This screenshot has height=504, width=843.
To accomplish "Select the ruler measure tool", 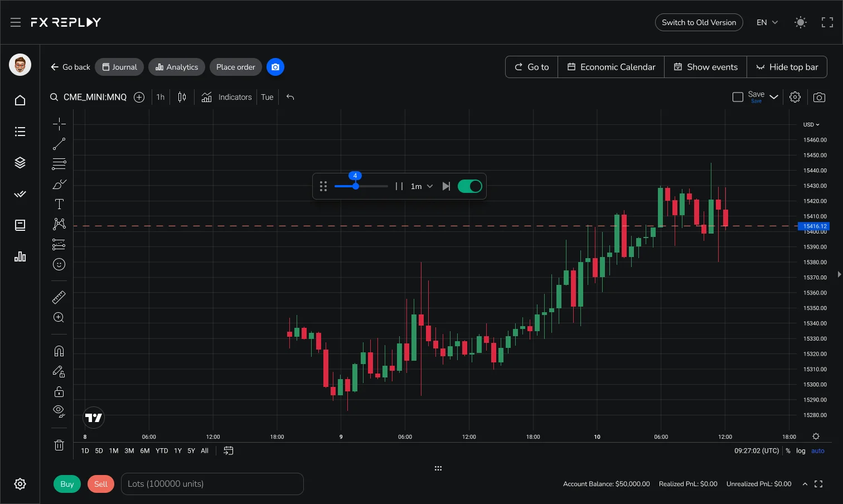I will (x=59, y=297).
